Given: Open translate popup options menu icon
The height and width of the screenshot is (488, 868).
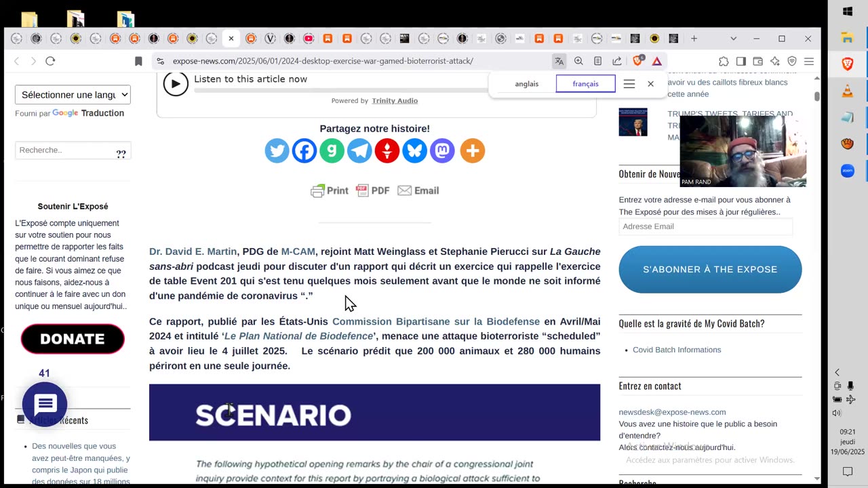Looking at the screenshot, I should pyautogui.click(x=629, y=84).
